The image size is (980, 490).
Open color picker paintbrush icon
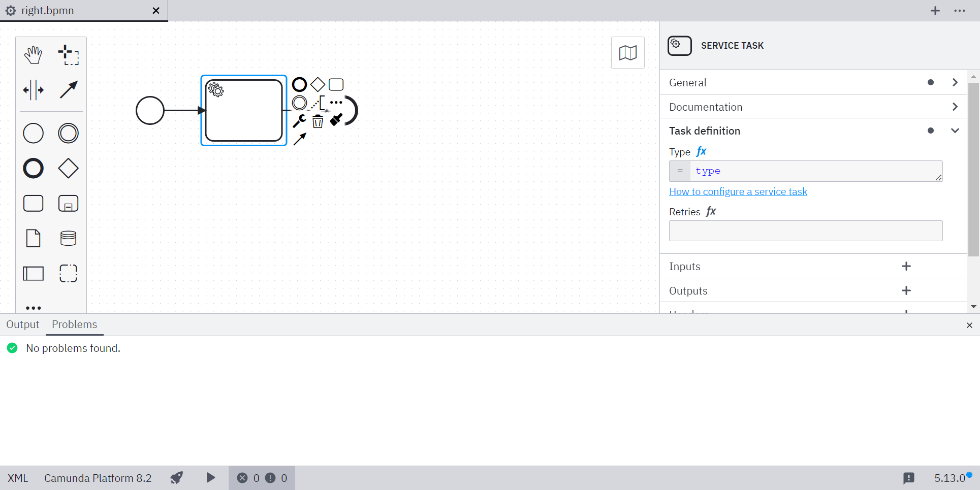point(336,120)
